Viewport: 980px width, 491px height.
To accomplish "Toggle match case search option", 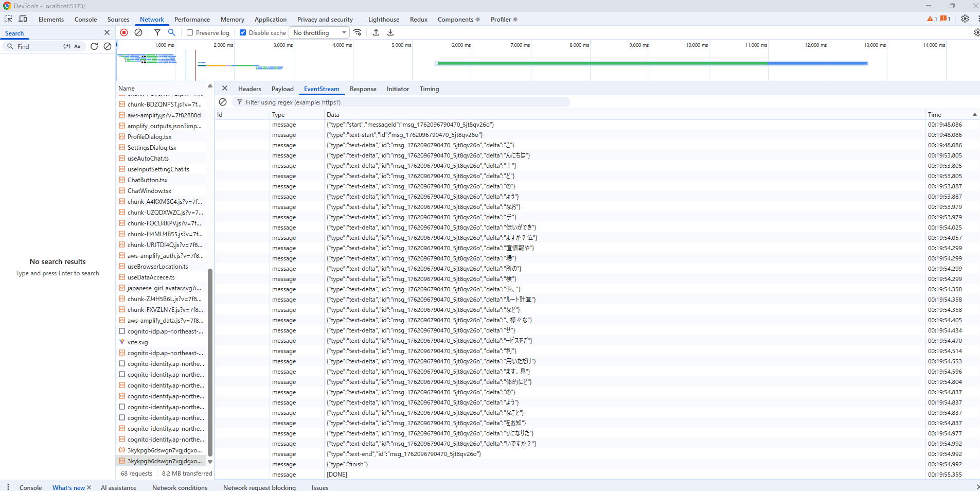I will [77, 46].
